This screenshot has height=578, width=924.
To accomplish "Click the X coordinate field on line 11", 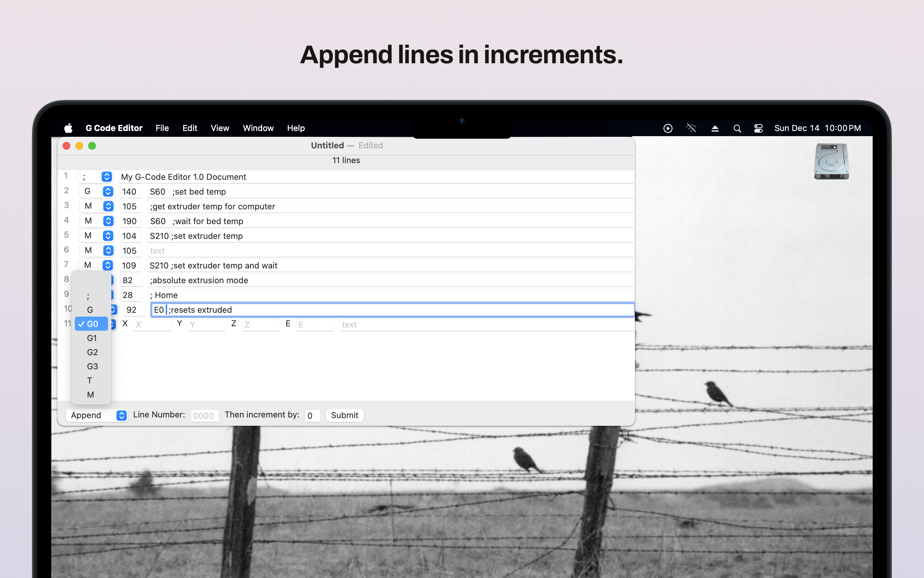I will click(152, 325).
